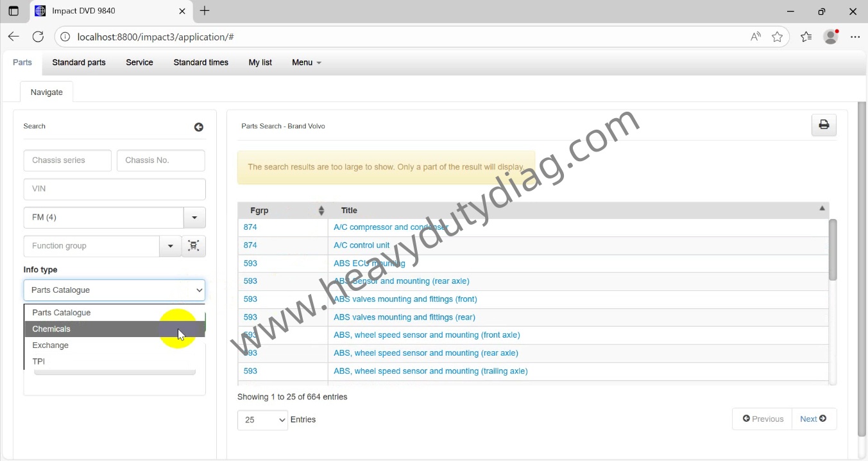This screenshot has height=461, width=868.
Task: Click the Next pagination button
Action: point(812,419)
